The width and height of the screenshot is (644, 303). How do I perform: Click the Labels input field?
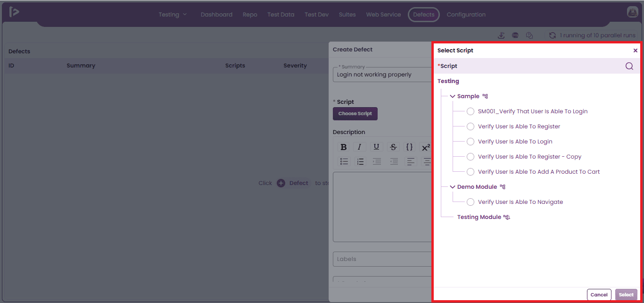382,259
